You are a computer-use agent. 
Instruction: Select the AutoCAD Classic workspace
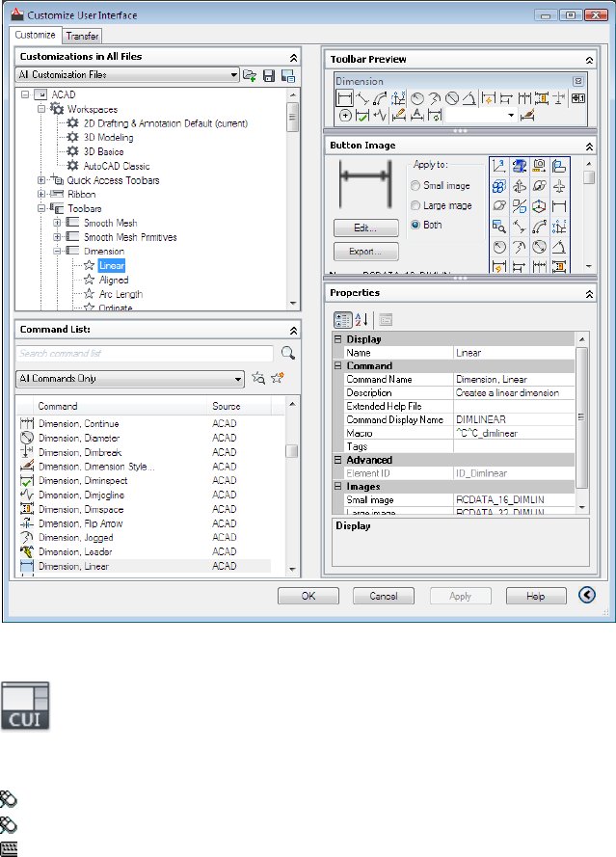(x=117, y=166)
